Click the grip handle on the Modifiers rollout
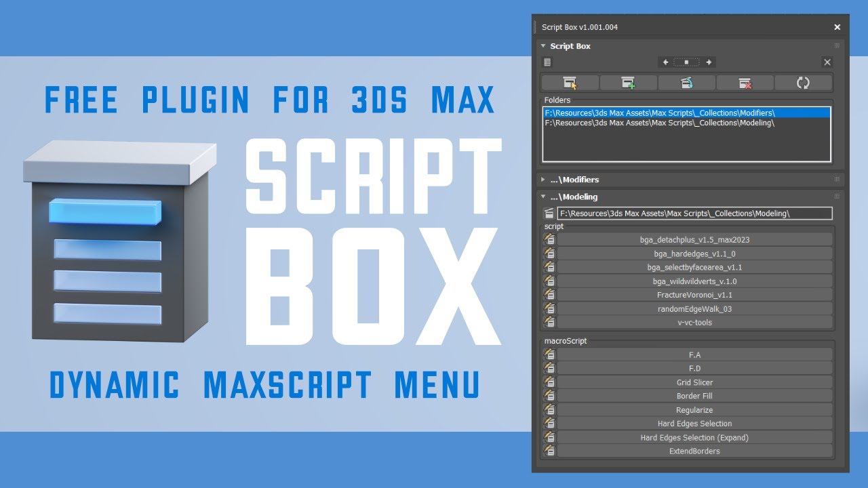The image size is (868, 488). (x=837, y=180)
